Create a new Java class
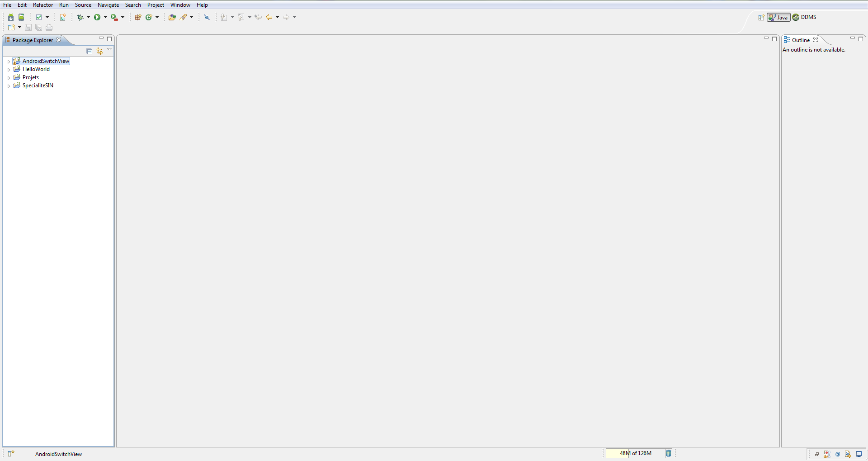 click(149, 17)
